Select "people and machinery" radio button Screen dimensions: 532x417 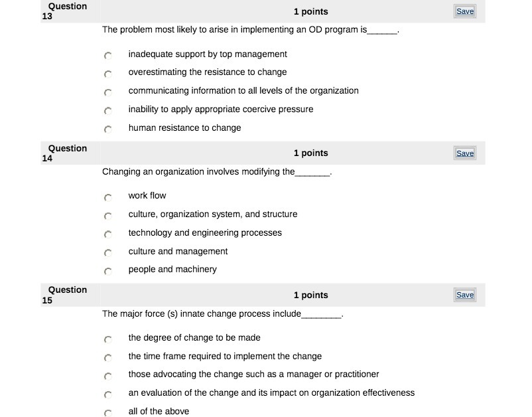[x=108, y=271]
